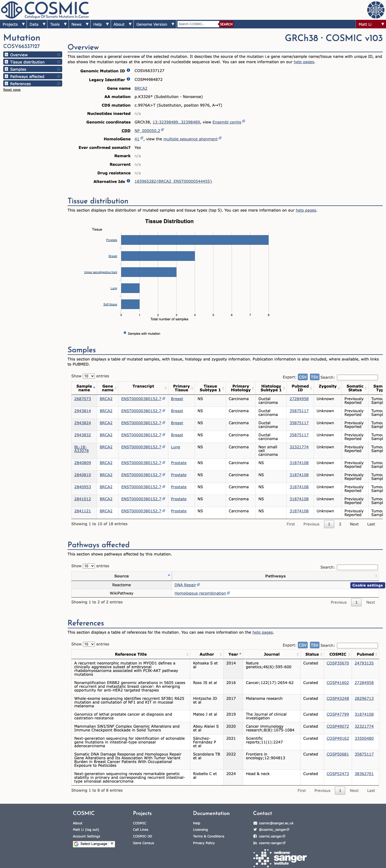Open the Pathways table show-entries dropdown

[89, 566]
